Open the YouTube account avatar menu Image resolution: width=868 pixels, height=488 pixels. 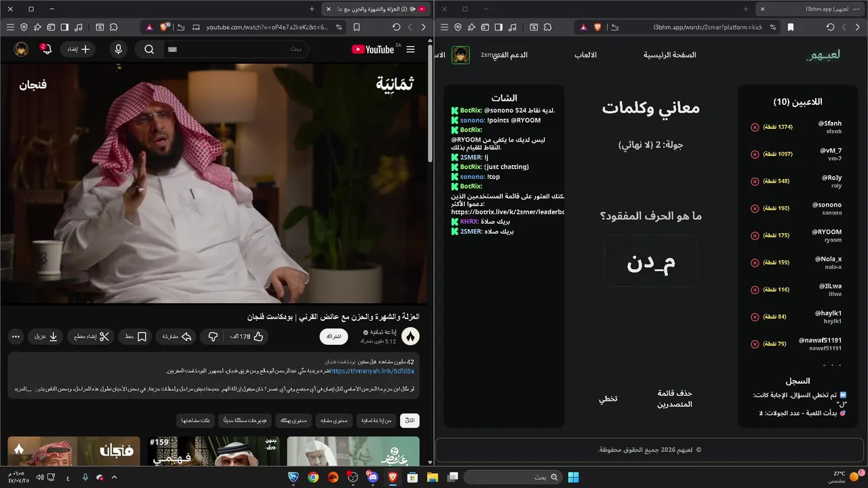coord(21,49)
